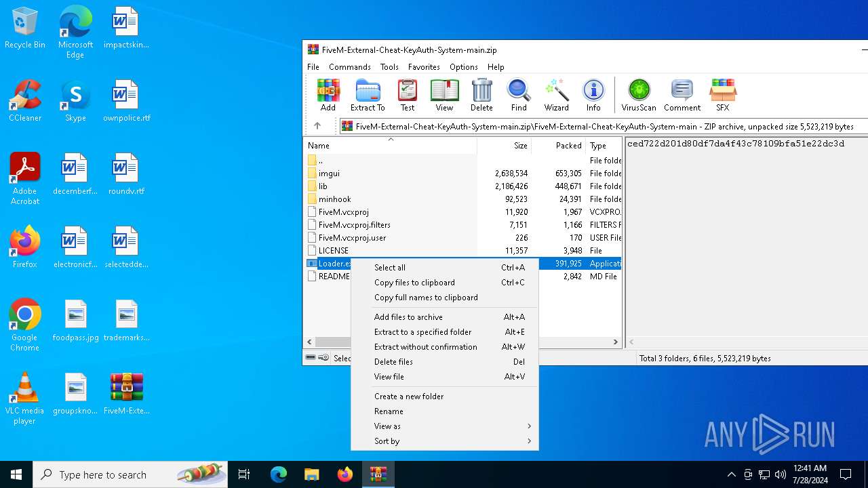
Task: Click the Extract To toolbar icon
Action: (x=368, y=95)
